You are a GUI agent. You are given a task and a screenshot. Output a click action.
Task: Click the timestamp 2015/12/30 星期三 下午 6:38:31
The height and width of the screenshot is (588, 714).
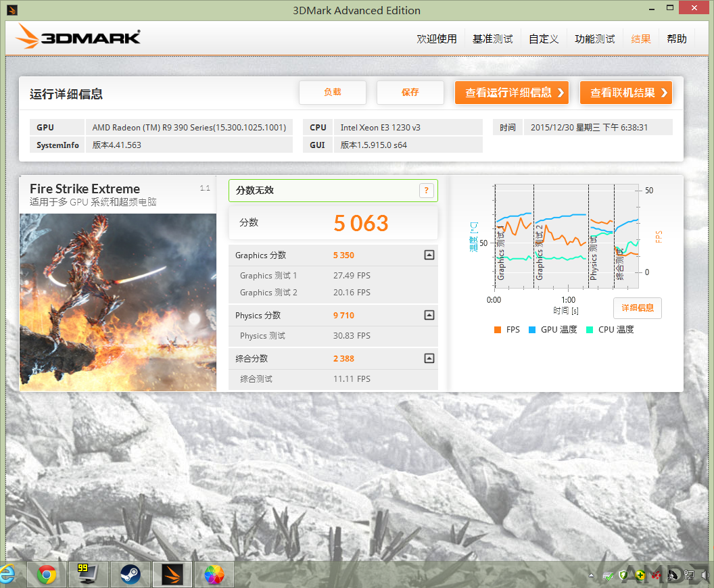[x=589, y=128]
